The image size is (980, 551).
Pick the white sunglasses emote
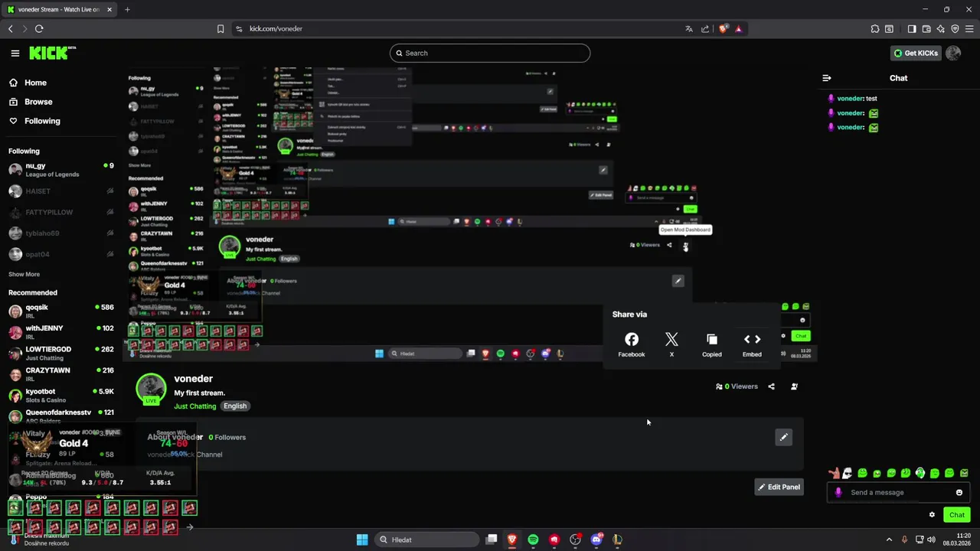click(x=848, y=473)
